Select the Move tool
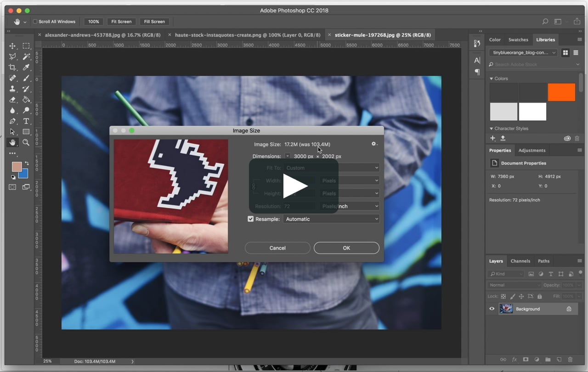This screenshot has height=372, width=588. coord(13,46)
